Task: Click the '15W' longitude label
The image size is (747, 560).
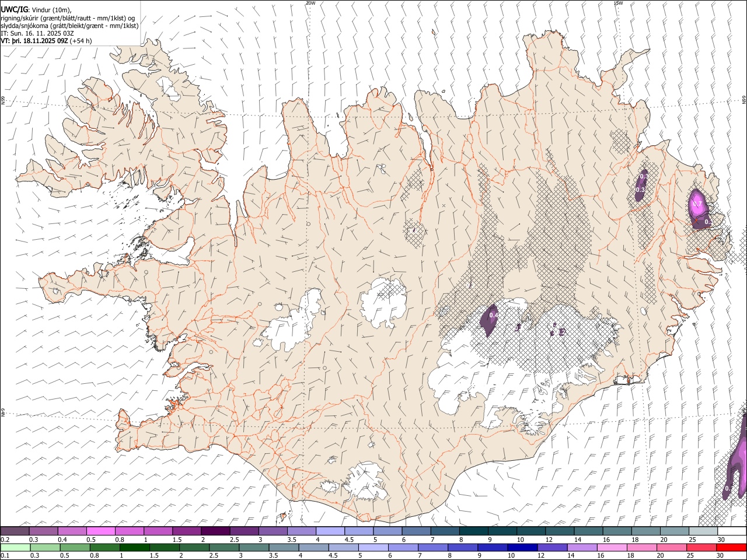Action: coord(618,3)
